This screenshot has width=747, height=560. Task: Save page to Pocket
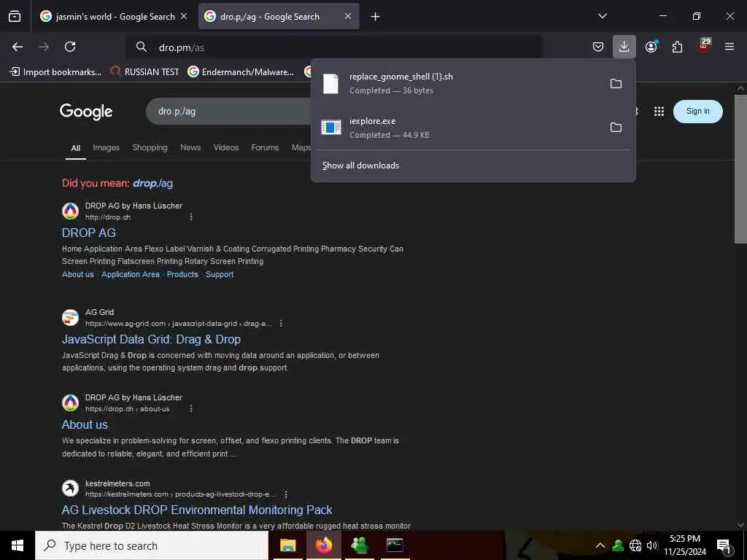coord(598,47)
